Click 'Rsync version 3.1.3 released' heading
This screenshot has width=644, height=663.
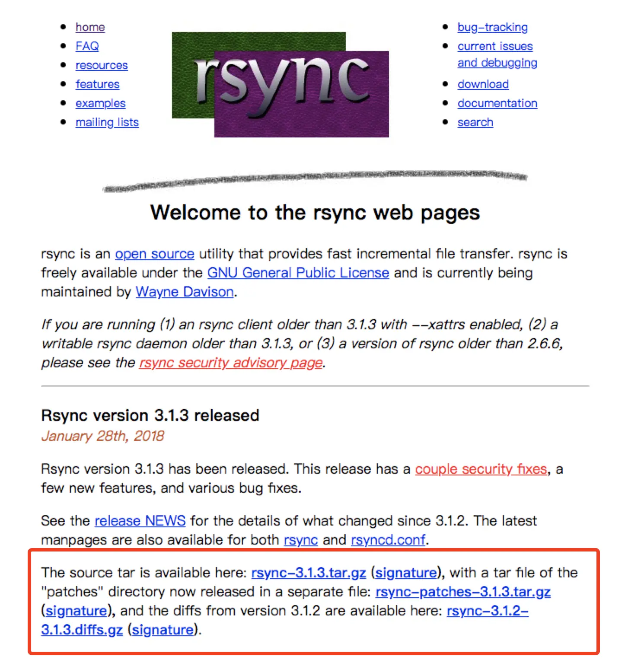pos(150,415)
